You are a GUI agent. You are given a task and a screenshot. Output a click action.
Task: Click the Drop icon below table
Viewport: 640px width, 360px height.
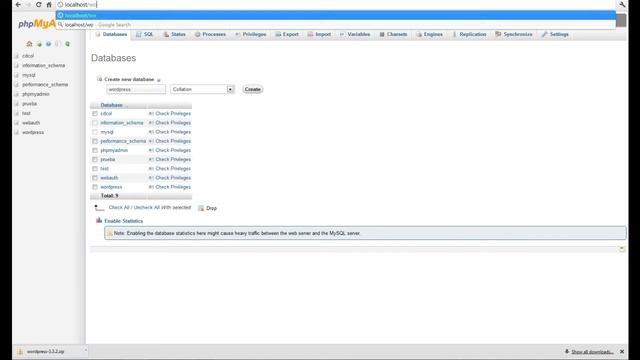coord(201,208)
